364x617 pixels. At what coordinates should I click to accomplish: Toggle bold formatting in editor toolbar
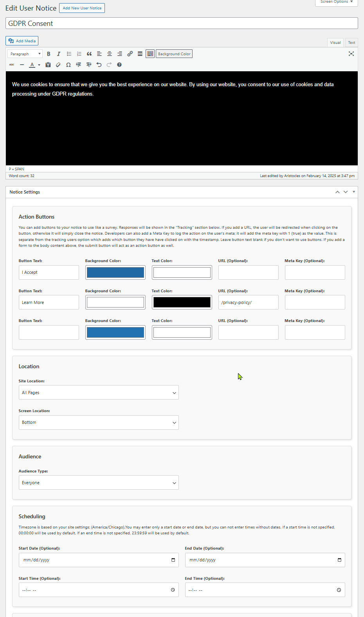click(49, 54)
